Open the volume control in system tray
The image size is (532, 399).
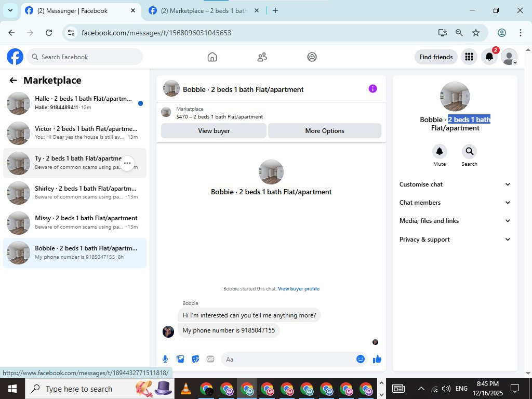446,389
